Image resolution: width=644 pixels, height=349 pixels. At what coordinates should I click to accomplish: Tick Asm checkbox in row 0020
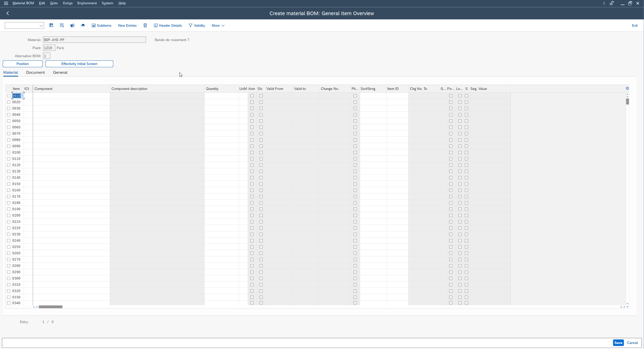tap(252, 102)
